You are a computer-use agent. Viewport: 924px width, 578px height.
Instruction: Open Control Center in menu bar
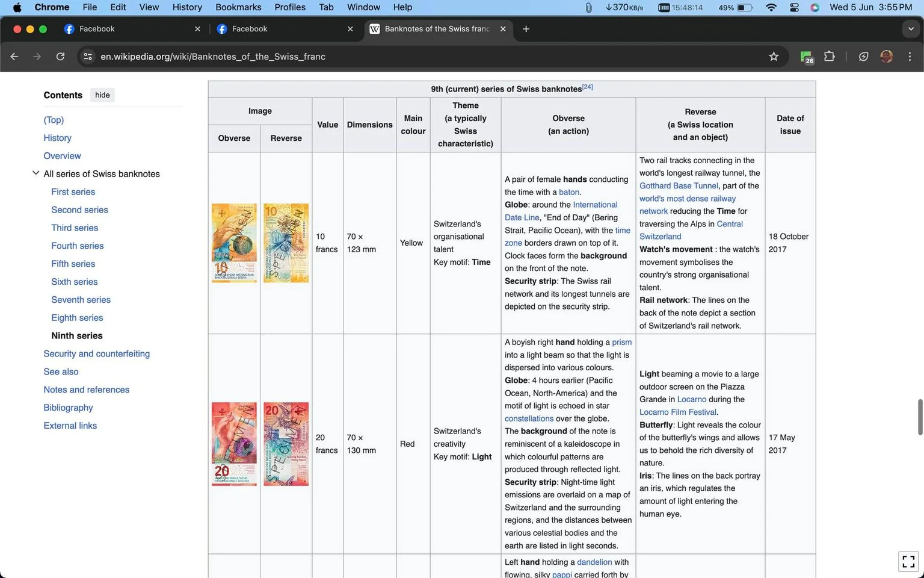(794, 7)
